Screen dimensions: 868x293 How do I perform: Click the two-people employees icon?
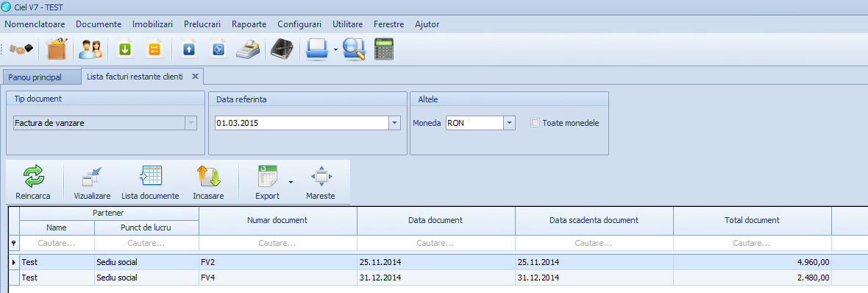click(x=90, y=49)
